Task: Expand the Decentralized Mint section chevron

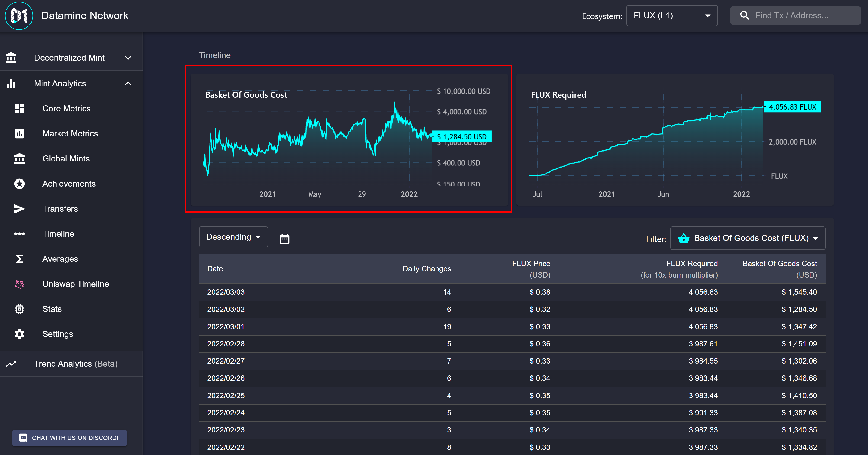Action: (x=128, y=58)
